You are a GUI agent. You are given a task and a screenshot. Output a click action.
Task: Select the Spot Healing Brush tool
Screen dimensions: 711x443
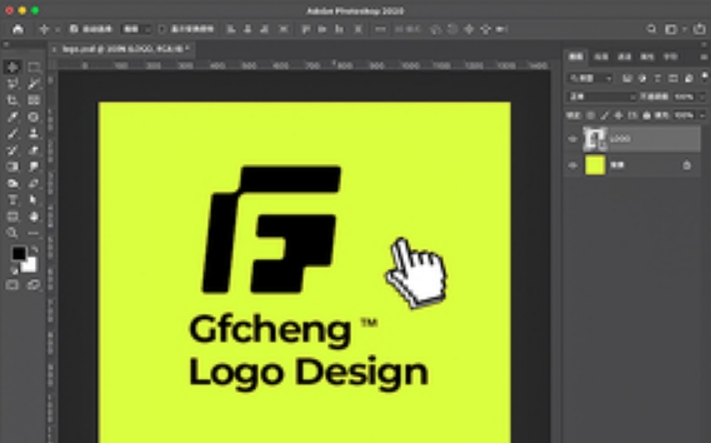34,117
